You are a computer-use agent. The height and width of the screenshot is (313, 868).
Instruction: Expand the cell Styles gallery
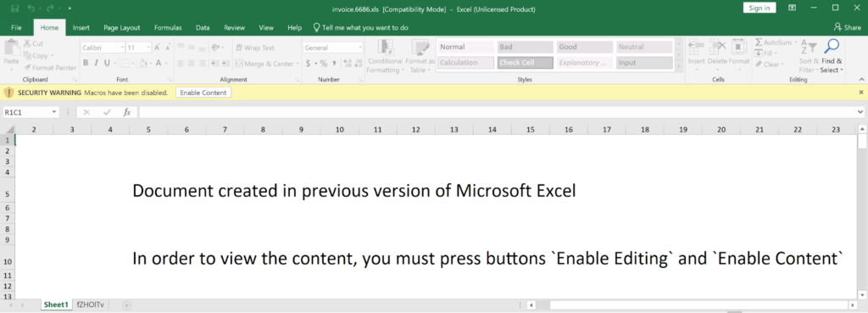[x=679, y=66]
